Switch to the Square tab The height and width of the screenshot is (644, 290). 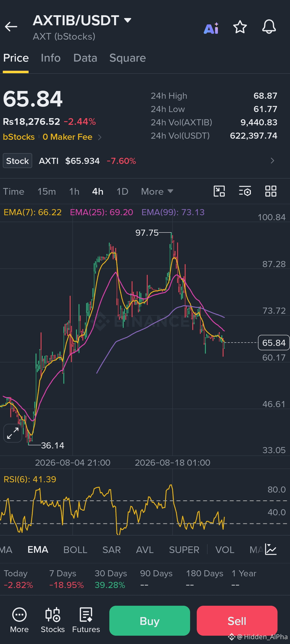[127, 58]
